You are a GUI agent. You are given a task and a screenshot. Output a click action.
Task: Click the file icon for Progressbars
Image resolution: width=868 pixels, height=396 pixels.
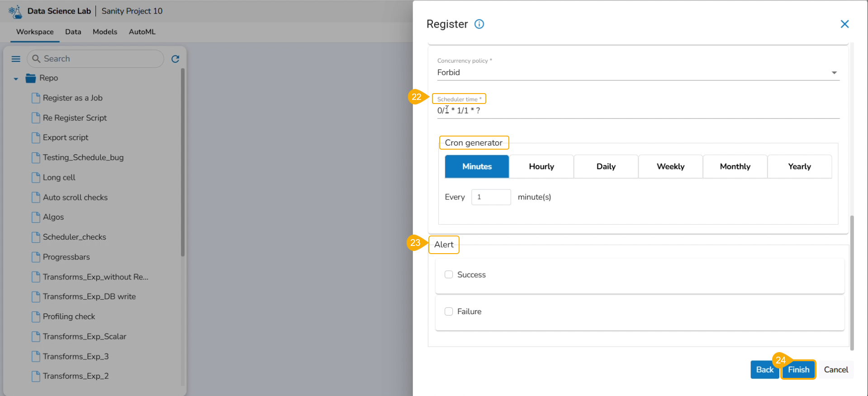36,257
